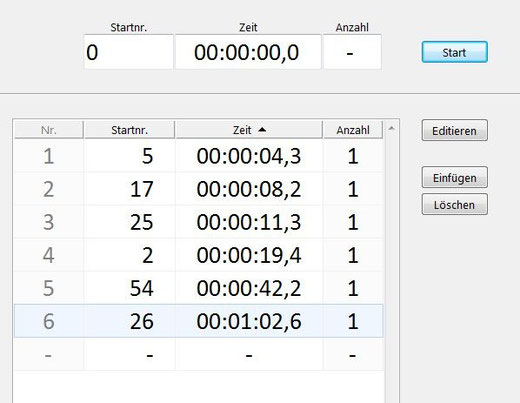
Task: Select time 00:00:19,4 cell
Action: point(249,255)
